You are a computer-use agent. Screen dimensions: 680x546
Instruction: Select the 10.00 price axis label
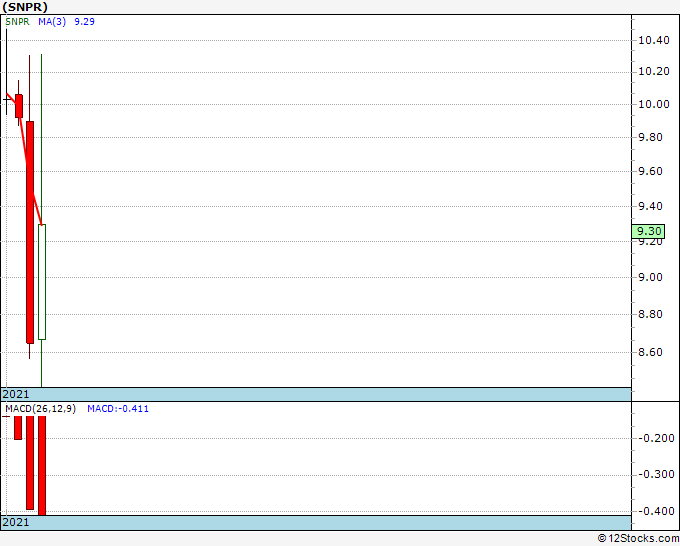tap(654, 105)
